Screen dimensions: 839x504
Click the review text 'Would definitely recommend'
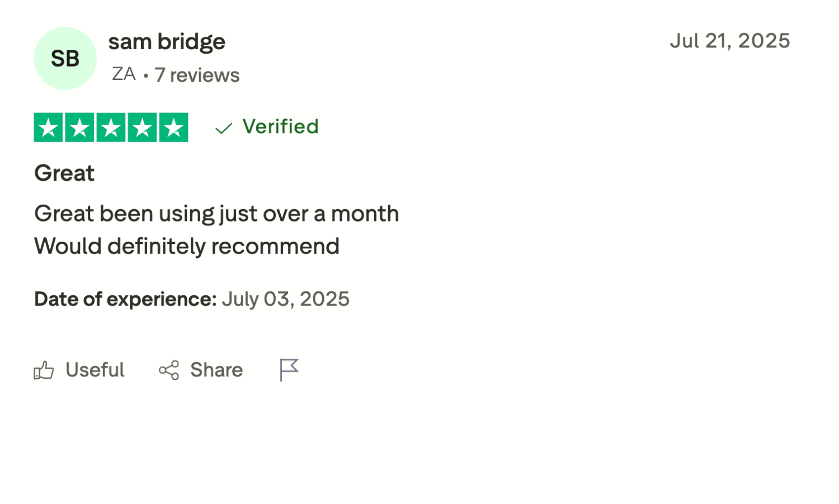tap(187, 247)
